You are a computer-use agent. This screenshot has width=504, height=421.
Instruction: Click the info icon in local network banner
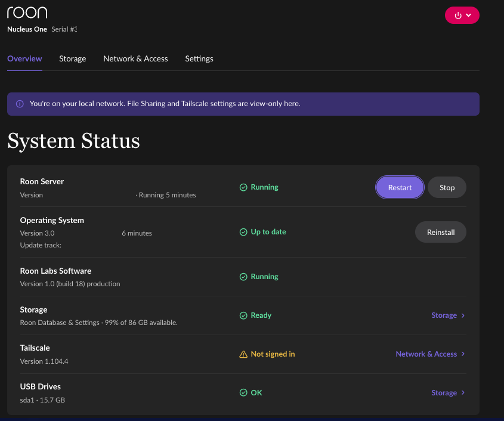20,104
